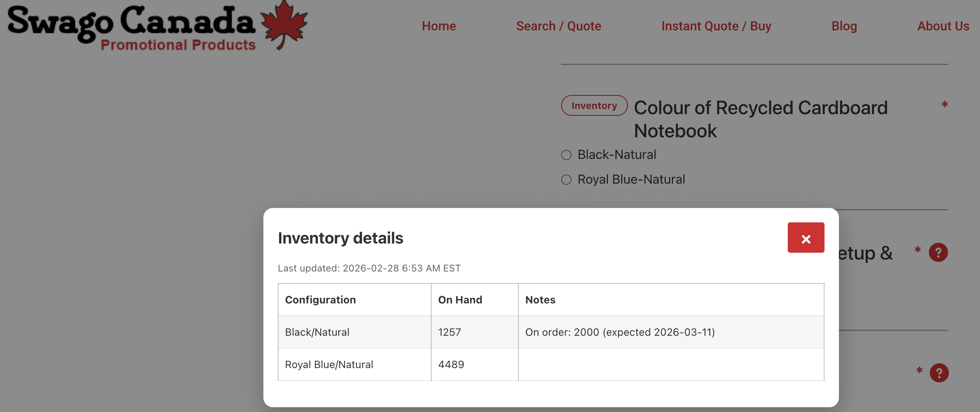Viewport: 980px width, 412px height.
Task: Switch to the Search / Quote page
Action: (x=558, y=26)
